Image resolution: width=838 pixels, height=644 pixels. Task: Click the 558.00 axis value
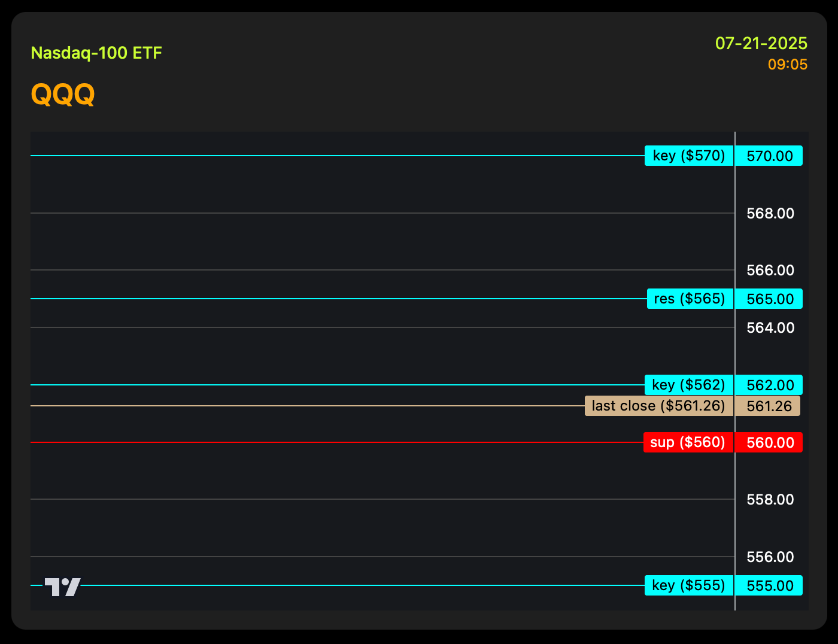[x=770, y=499]
